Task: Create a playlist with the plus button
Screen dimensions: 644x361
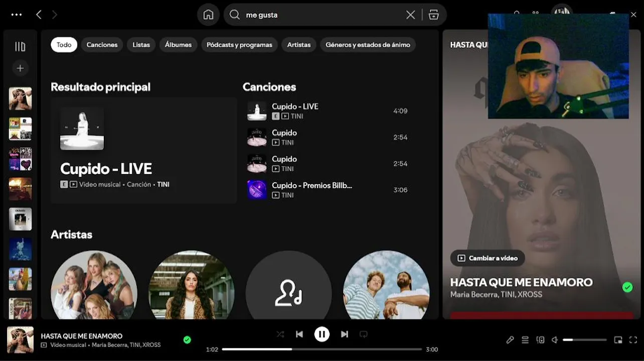Action: coord(20,68)
